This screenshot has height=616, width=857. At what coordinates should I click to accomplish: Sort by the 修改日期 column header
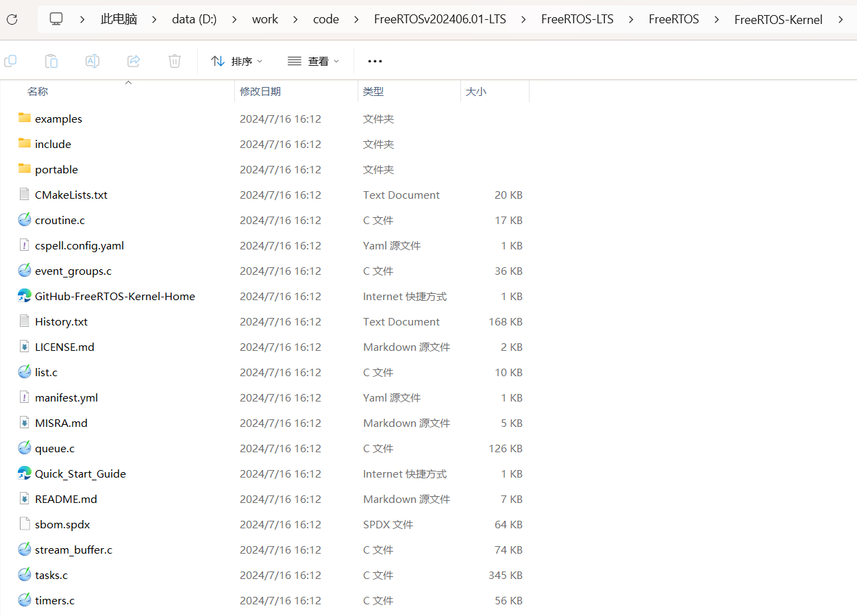click(260, 91)
